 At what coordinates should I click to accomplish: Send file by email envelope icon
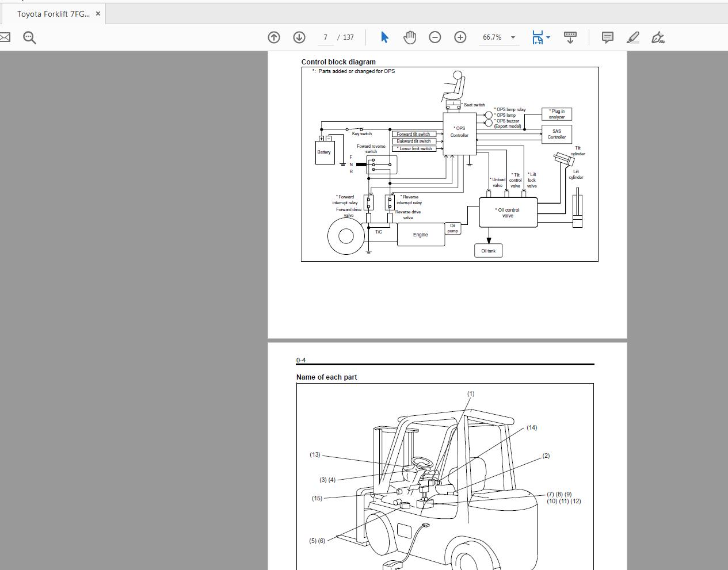5,37
